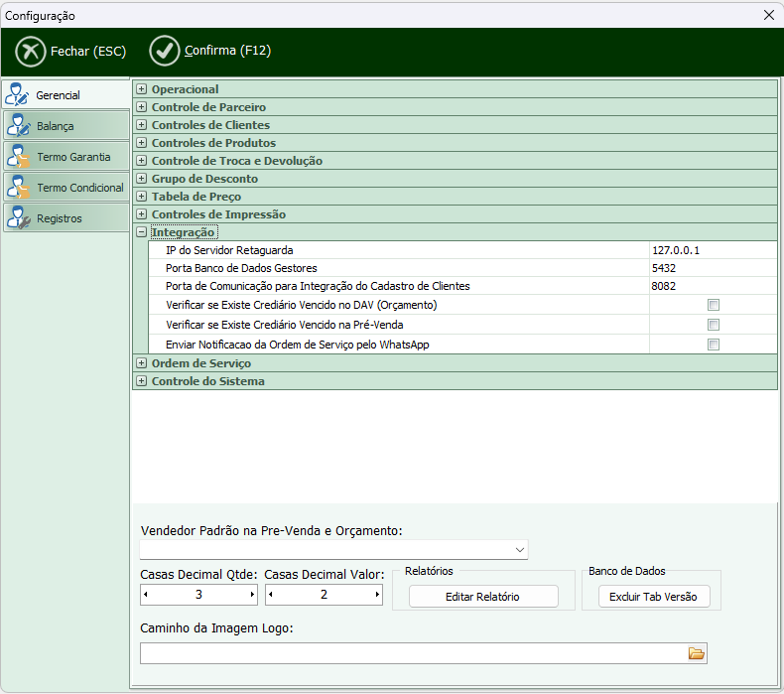Enable WhatsApp Ordem de Serviço notification checkbox
784x694 pixels.
(714, 345)
